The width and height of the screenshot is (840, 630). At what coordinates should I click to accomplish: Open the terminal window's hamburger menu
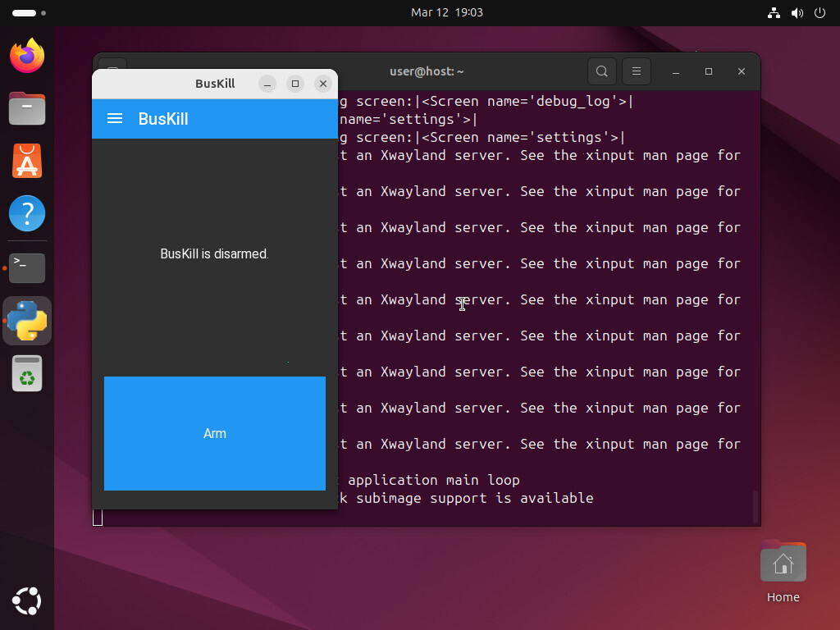pos(636,71)
